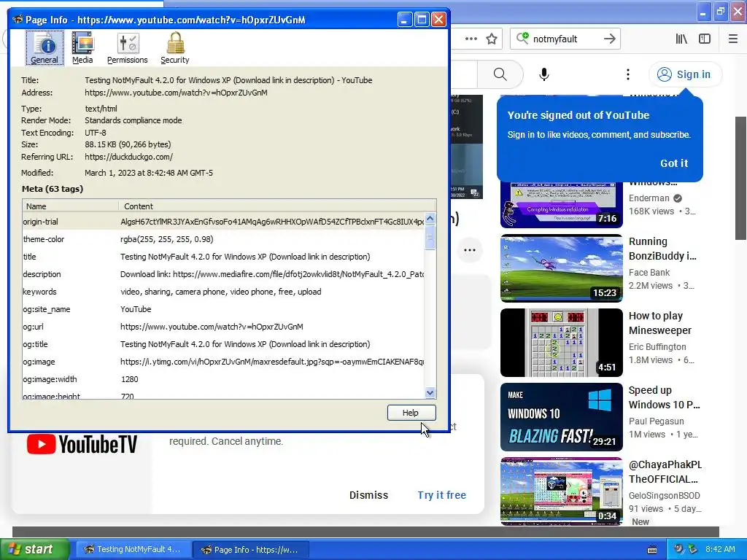Click the How to play Minesweeper title

pos(659,323)
